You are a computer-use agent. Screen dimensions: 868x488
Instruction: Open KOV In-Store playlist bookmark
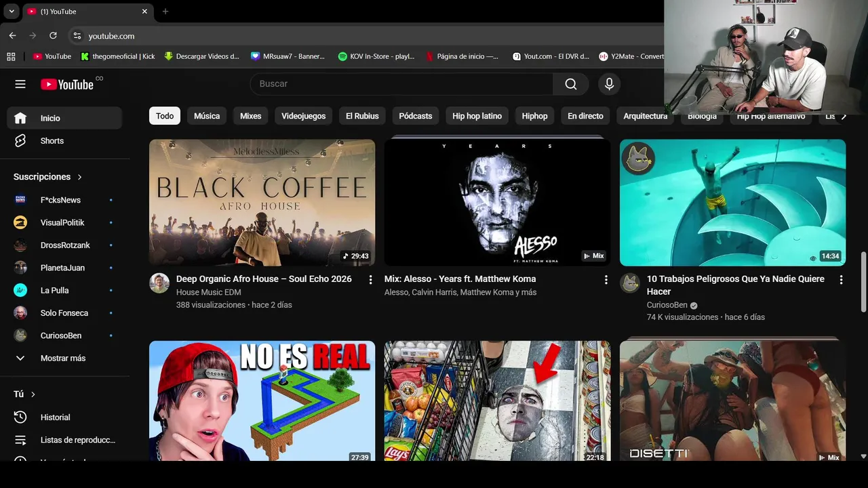tap(376, 56)
